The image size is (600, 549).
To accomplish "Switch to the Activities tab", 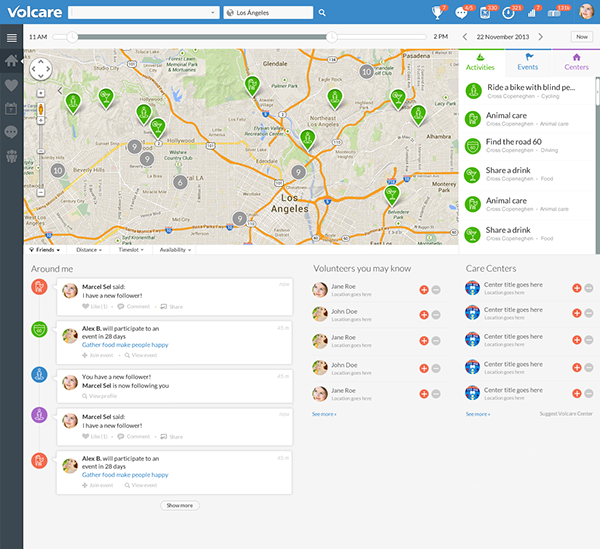I will click(480, 62).
